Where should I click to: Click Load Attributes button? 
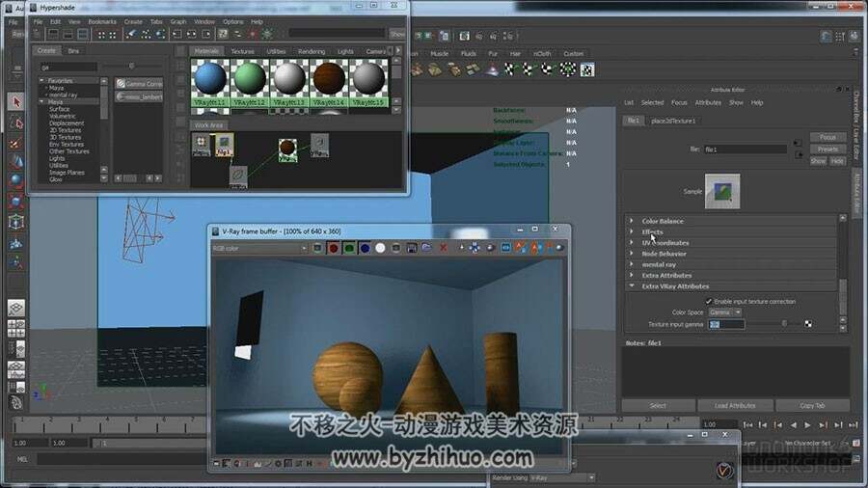coord(735,406)
